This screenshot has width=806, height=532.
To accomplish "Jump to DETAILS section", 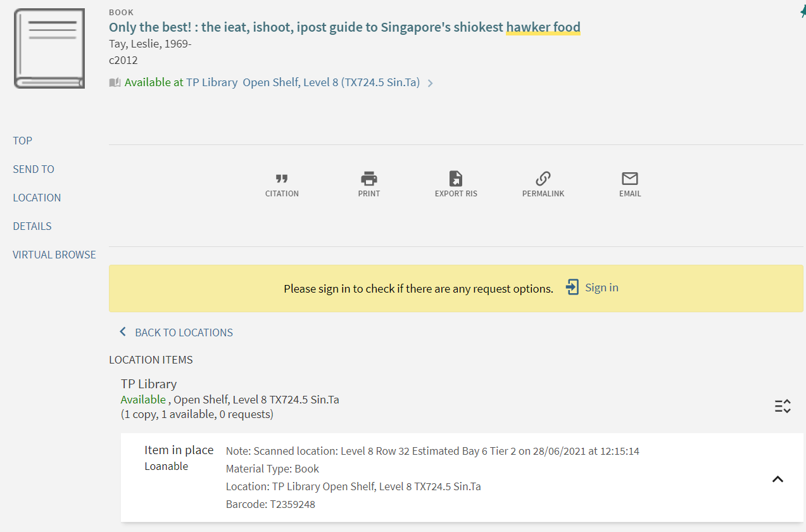I will click(32, 226).
